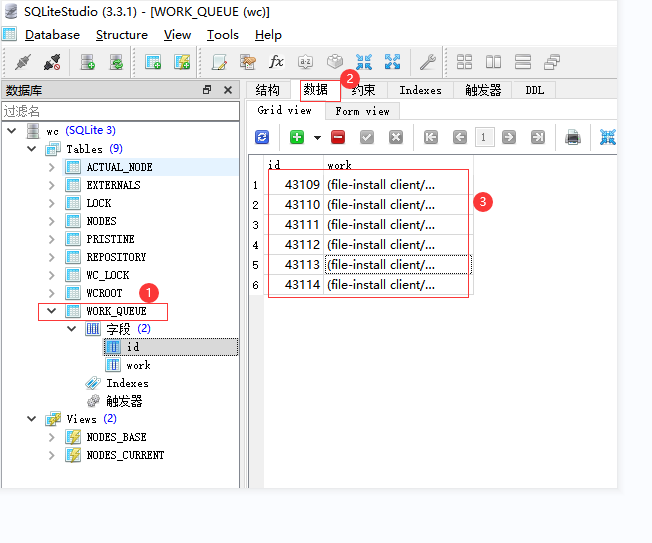Expand the NODES_BASE view
The height and width of the screenshot is (543, 652).
point(52,437)
